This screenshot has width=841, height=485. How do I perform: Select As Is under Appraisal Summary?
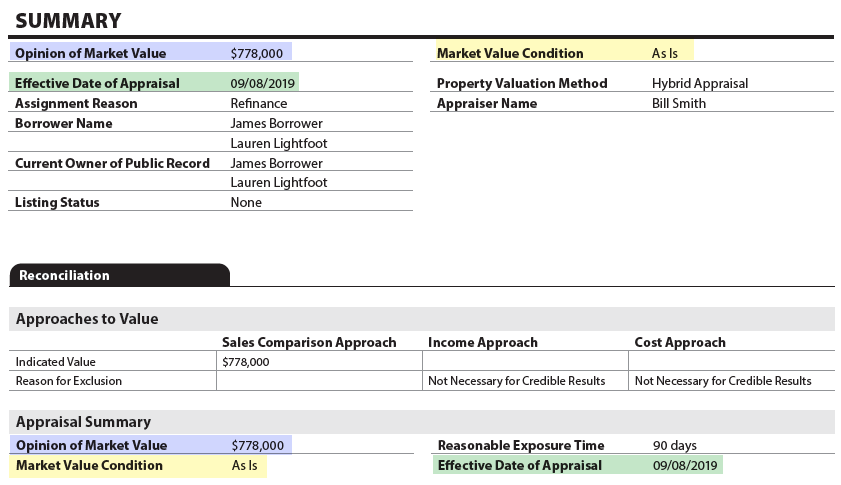click(x=245, y=465)
